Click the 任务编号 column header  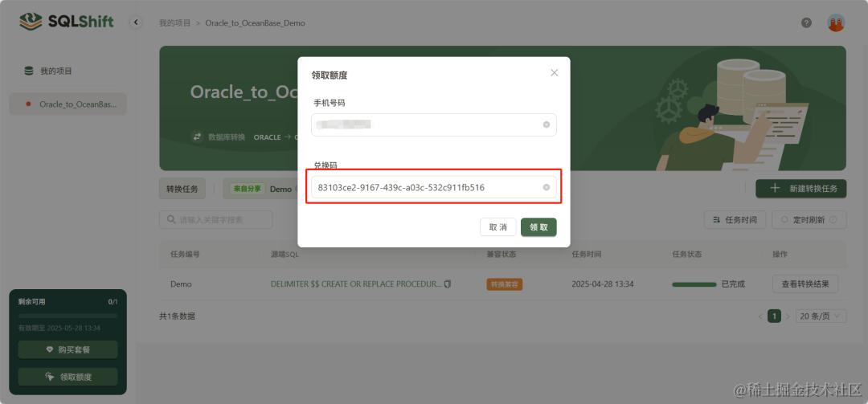(x=185, y=254)
